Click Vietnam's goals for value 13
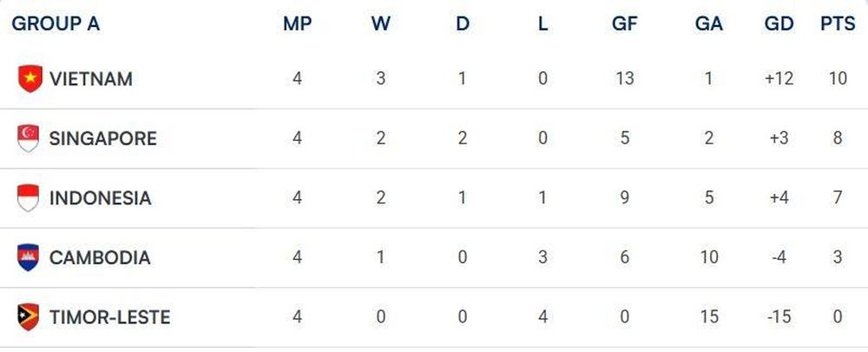The width and height of the screenshot is (868, 352). 624,79
